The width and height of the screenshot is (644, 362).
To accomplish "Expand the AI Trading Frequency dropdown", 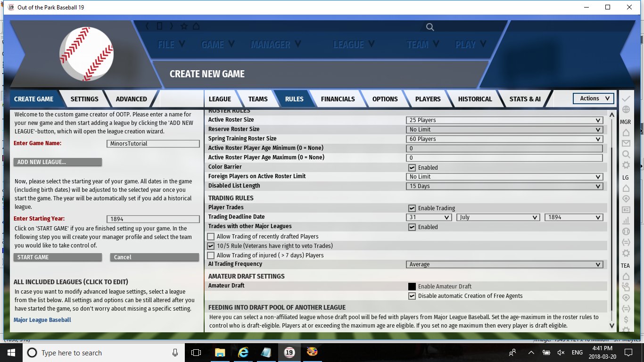I will pyautogui.click(x=504, y=264).
